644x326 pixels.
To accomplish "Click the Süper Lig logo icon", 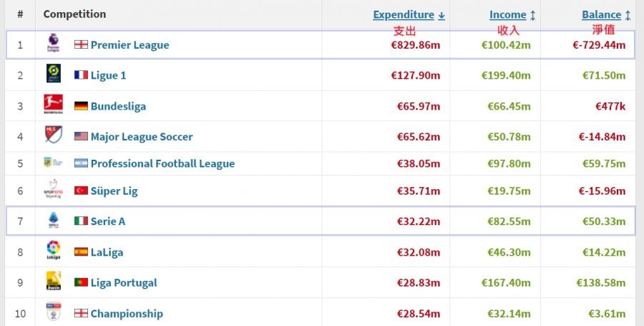I will [54, 191].
